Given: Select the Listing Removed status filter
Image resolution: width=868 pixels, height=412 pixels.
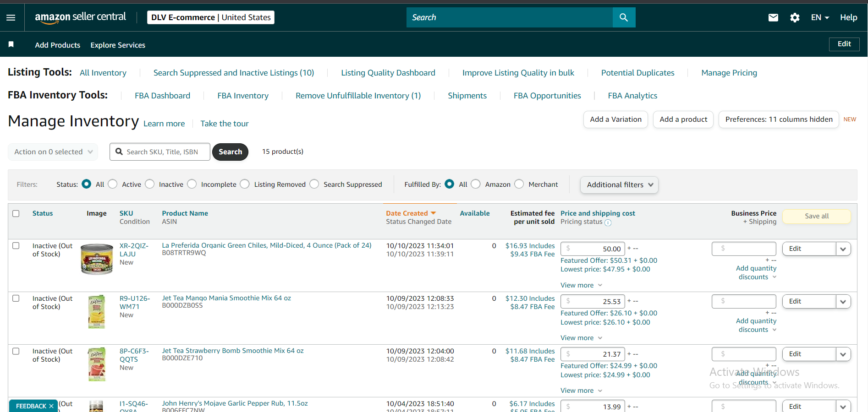Looking at the screenshot, I should [x=245, y=184].
